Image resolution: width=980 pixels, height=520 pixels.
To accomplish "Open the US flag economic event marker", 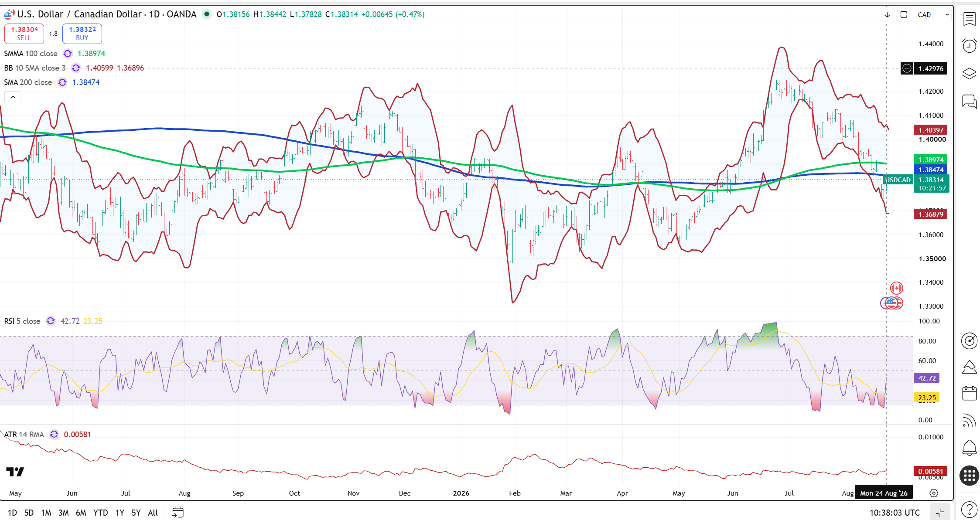I will 892,303.
